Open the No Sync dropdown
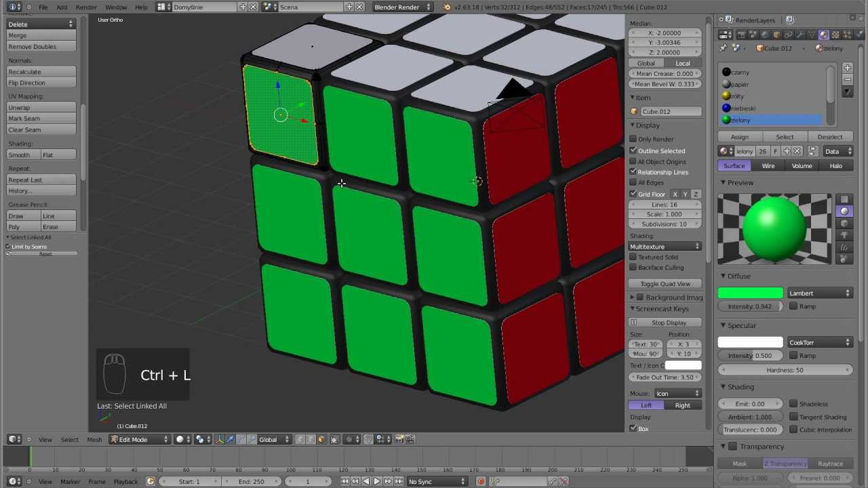Image resolution: width=868 pixels, height=488 pixels. (x=437, y=481)
